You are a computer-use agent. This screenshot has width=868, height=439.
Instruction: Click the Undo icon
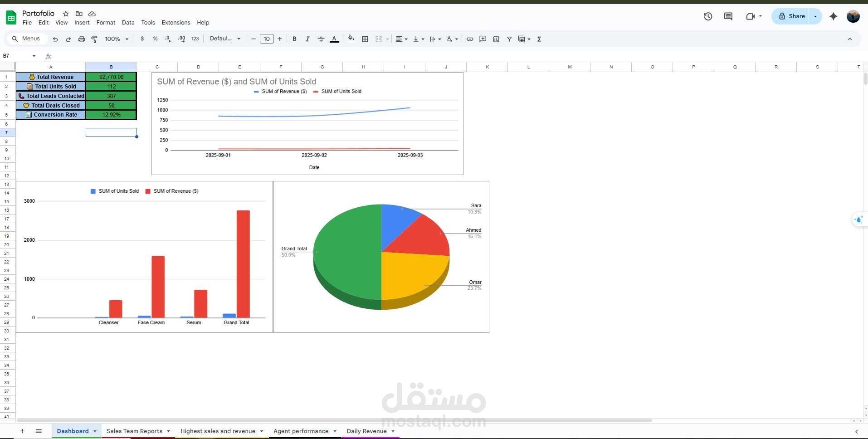click(x=55, y=39)
